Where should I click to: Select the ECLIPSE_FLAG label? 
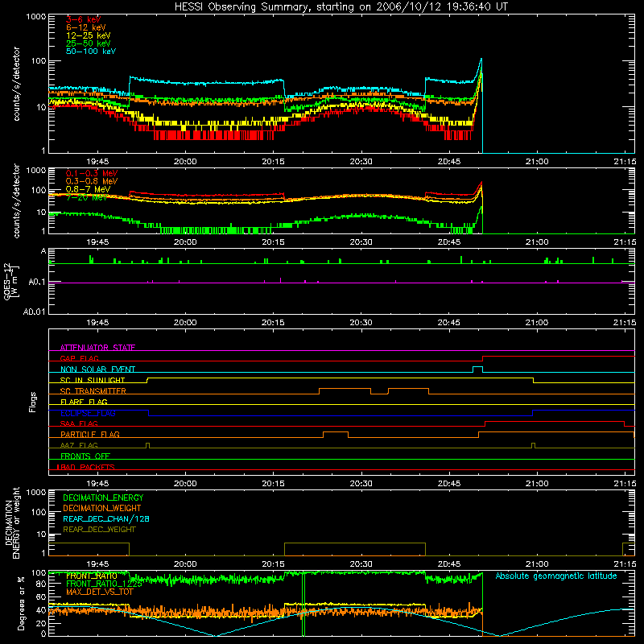tap(88, 413)
